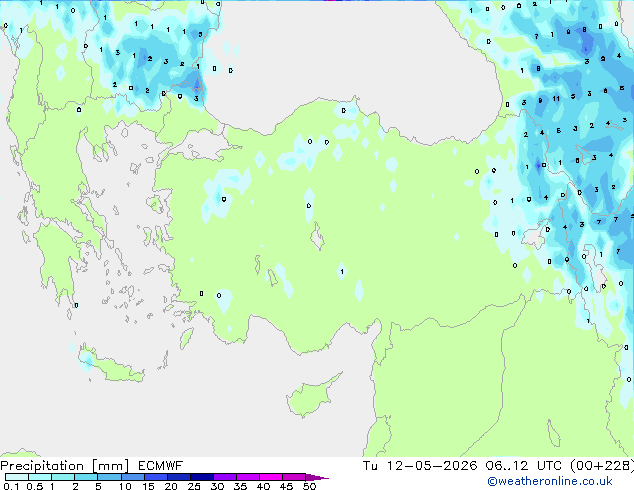This screenshot has height=490, width=634.
Task: Click the "45" legend scale label
Action: [286, 486]
